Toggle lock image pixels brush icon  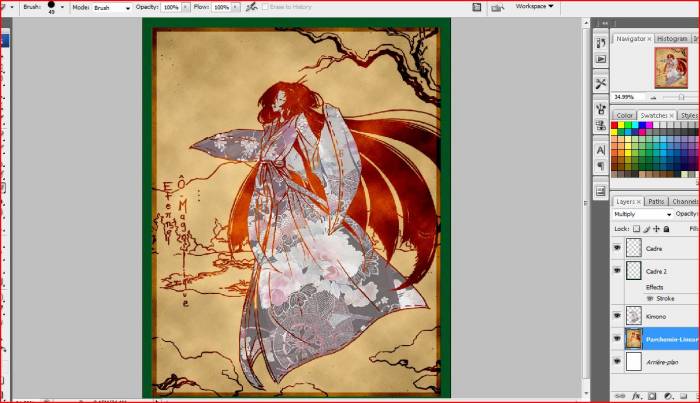click(646, 229)
